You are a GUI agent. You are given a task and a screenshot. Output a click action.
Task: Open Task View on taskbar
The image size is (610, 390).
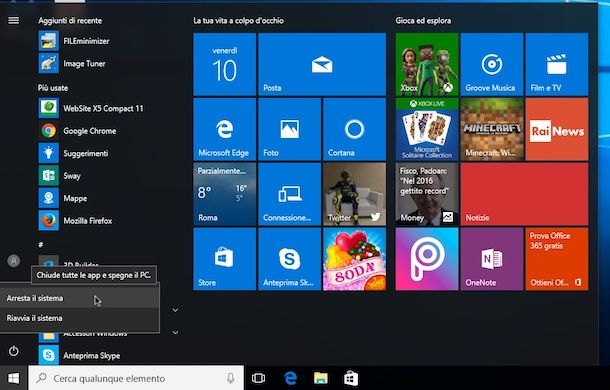pos(258,378)
